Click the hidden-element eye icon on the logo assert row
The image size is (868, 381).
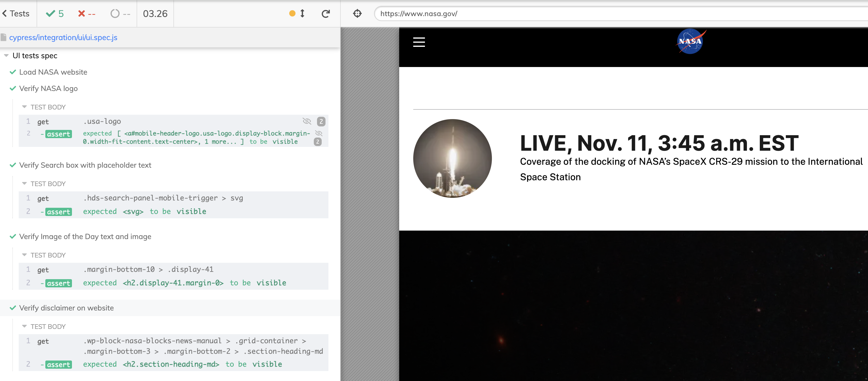click(318, 133)
